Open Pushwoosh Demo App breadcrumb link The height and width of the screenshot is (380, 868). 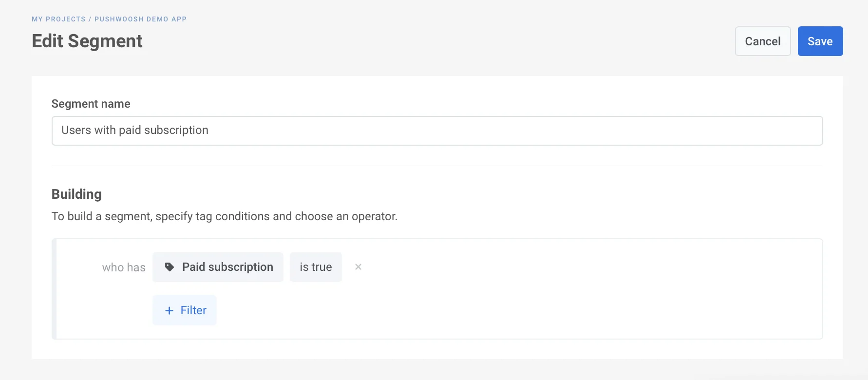pyautogui.click(x=140, y=19)
